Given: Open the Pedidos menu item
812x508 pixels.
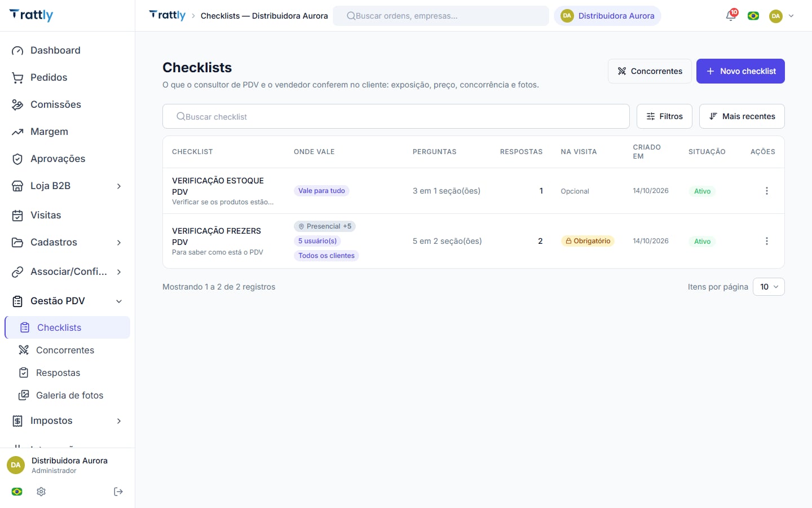Looking at the screenshot, I should click(68, 77).
